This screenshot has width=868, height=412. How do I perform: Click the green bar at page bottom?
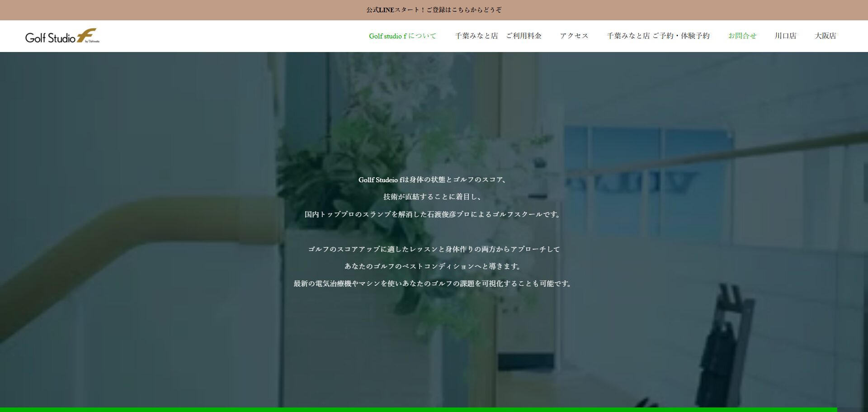click(x=418, y=410)
